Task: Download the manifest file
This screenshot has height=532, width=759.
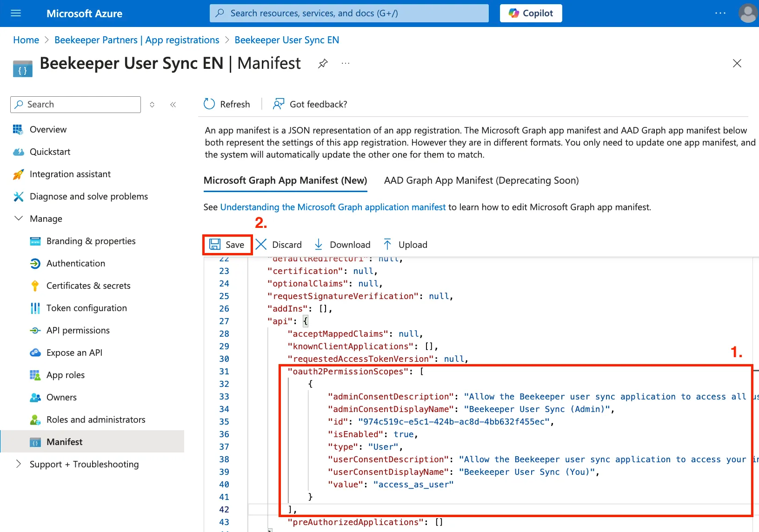Action: pos(343,245)
